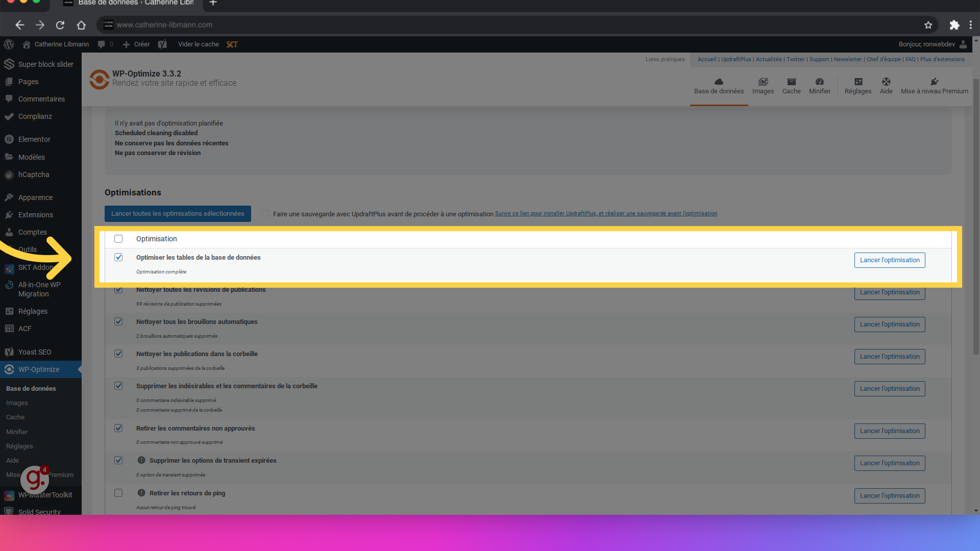Open WP-Optimize Cache submenu item
Image resolution: width=980 pixels, height=551 pixels.
coord(15,417)
